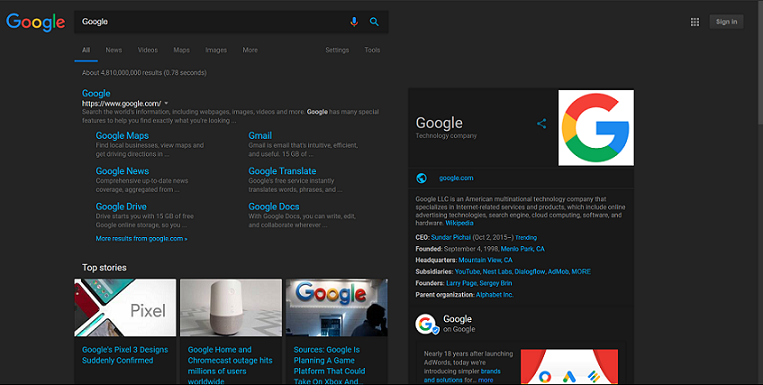
Task: Open the Gmail sitelink
Action: pos(260,136)
